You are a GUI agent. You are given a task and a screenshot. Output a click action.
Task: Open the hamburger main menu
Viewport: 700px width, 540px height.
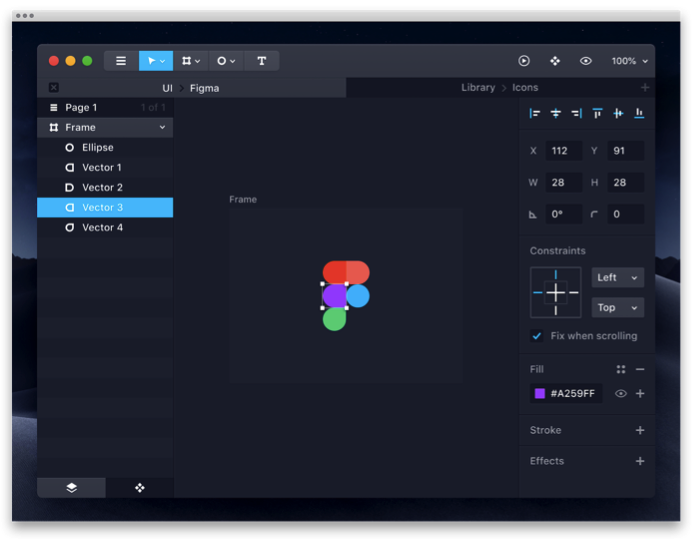click(121, 61)
